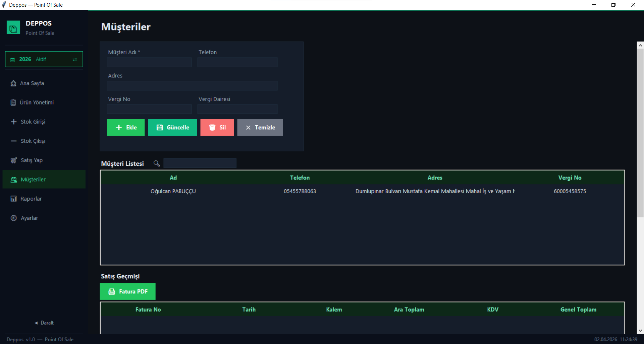
Task: Click the vertical scrollbar down arrow
Action: (640, 331)
